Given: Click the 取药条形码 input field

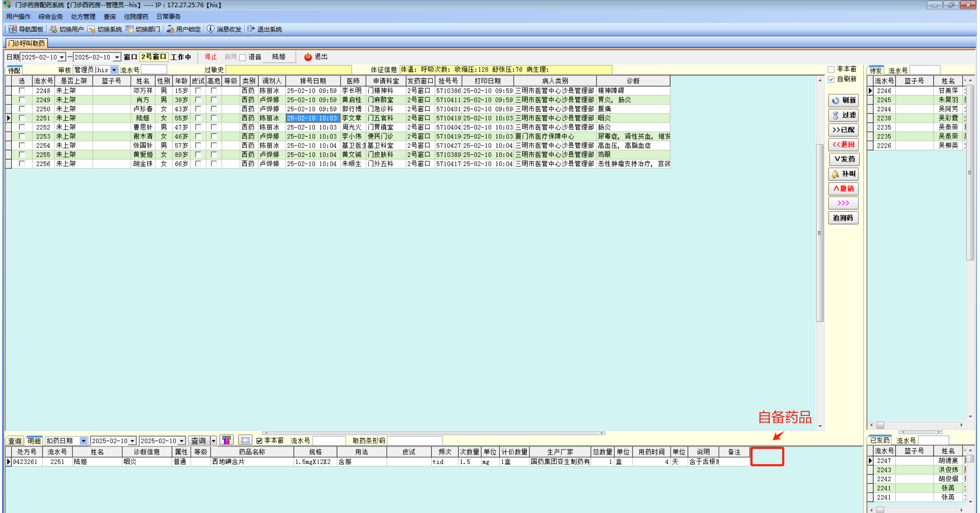Looking at the screenshot, I should (x=415, y=441).
